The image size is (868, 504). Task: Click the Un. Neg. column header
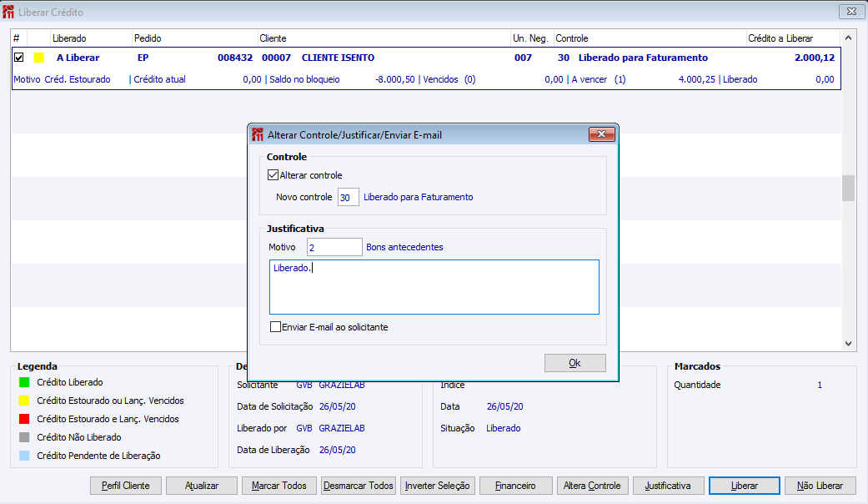(531, 38)
